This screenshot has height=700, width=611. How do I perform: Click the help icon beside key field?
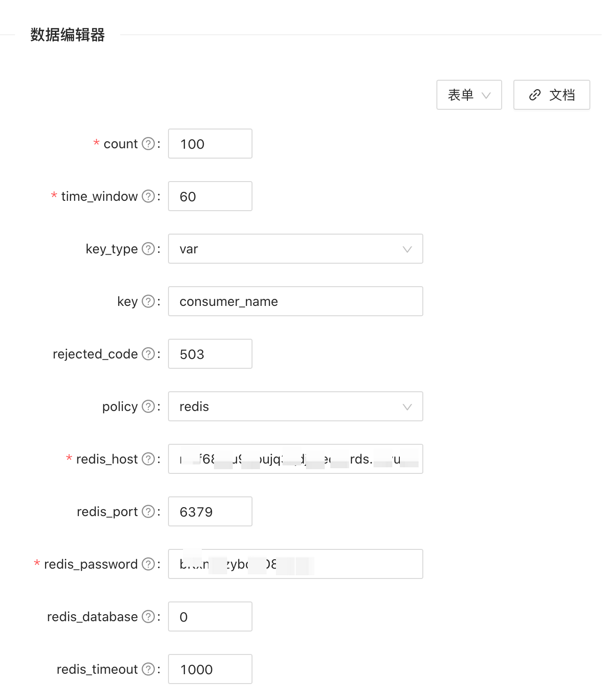pos(149,301)
